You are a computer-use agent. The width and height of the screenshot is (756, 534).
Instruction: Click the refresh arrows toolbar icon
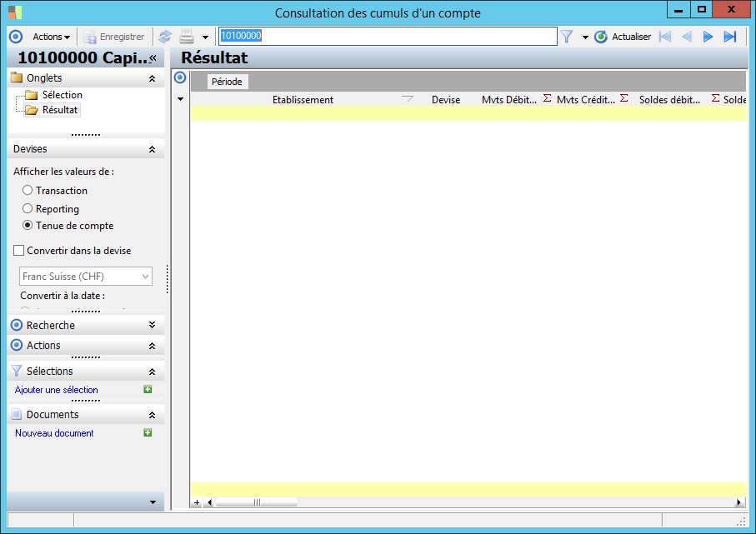coord(165,37)
